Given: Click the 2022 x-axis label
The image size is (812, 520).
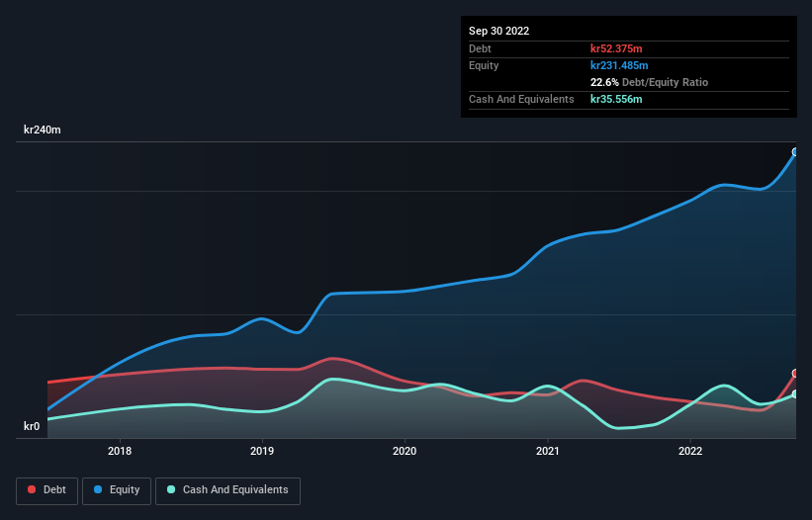Looking at the screenshot, I should click(x=690, y=451).
